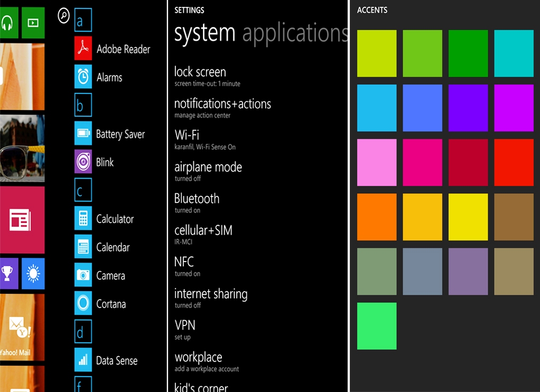
Task: Open NFC settings entry
Action: pyautogui.click(x=188, y=266)
